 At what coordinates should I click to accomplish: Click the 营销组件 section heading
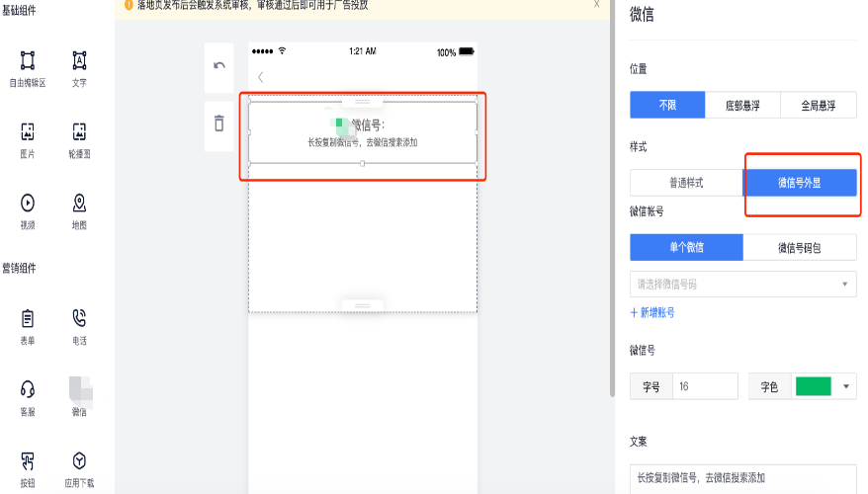[x=19, y=269]
